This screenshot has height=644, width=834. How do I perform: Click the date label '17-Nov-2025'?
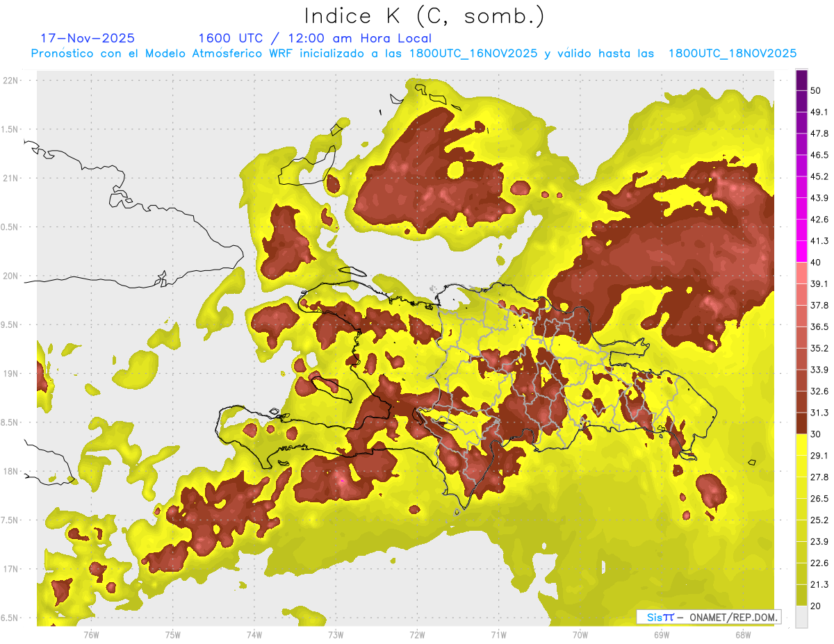point(88,38)
